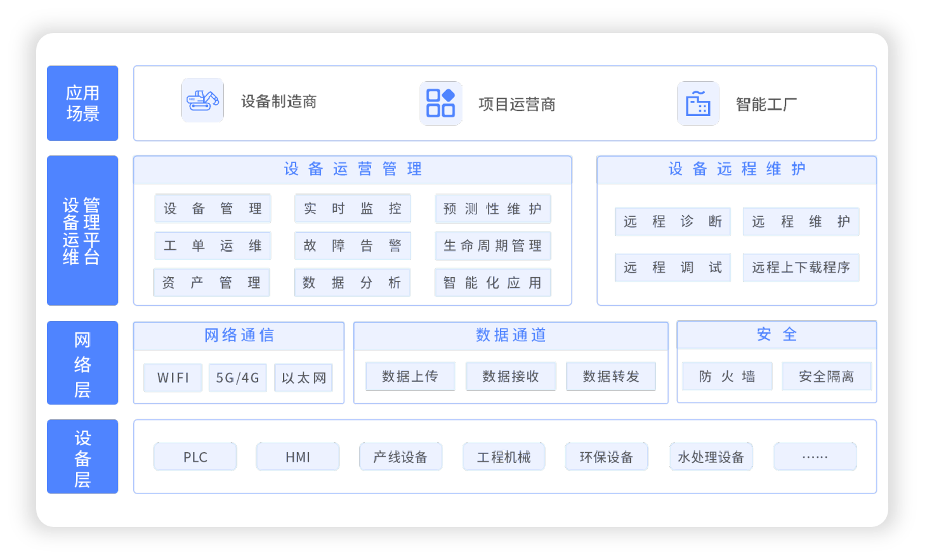Viewport: 925px width, 560px height.
Task: Click the grid icon beside 项目运营商
Action: click(x=440, y=103)
